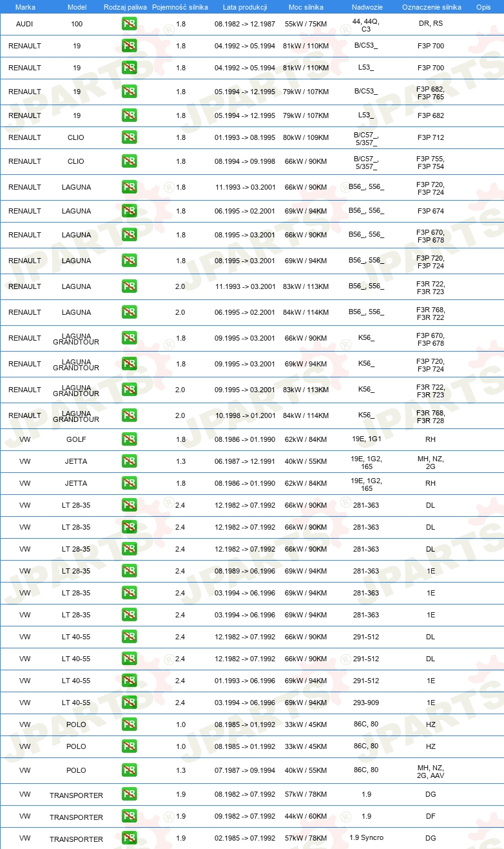The image size is (504, 849).
Task: Click fuel icon in Renault Clio 80kW row
Action: pyautogui.click(x=129, y=137)
